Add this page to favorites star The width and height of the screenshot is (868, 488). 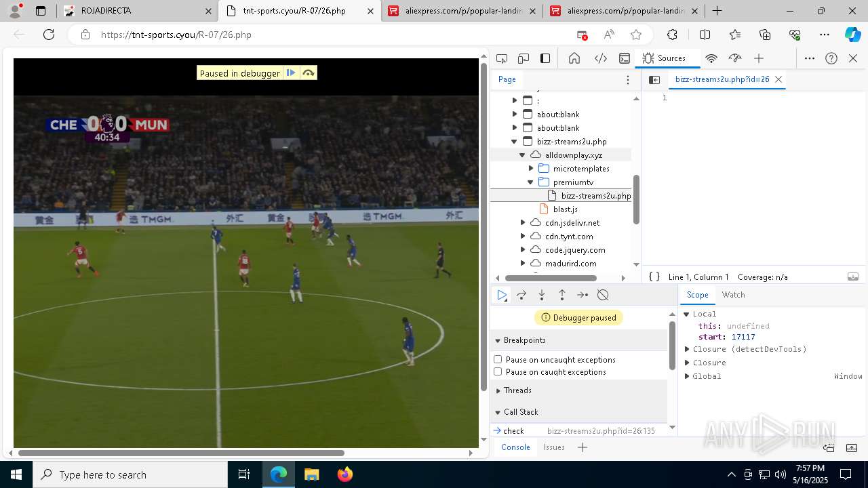pyautogui.click(x=636, y=35)
